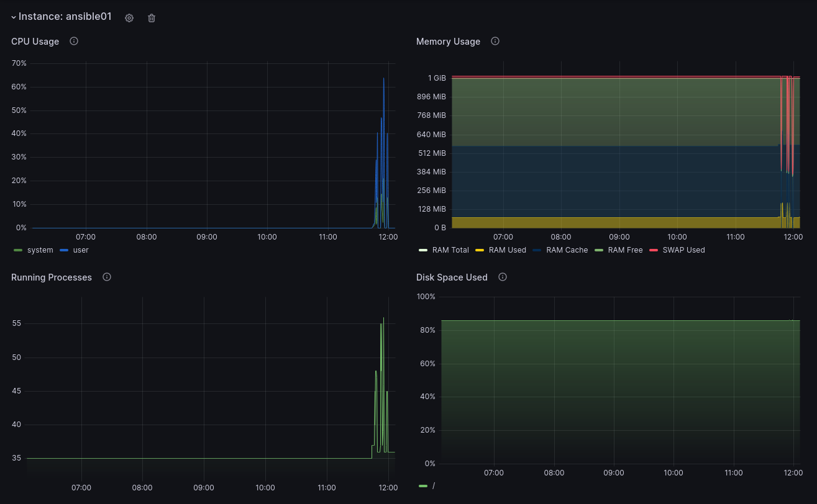Click the / legend entry under Disk Space Used
Viewport: 817px width, 504px height.
(433, 487)
